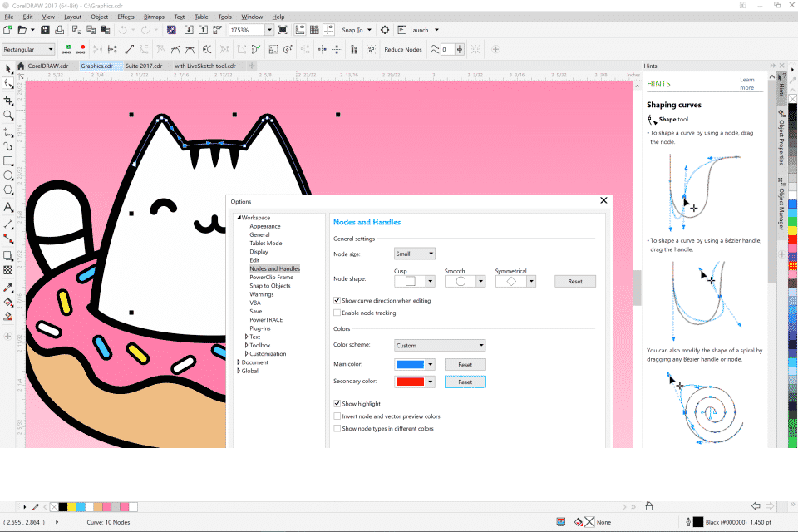Click the Full-screen preview icon

(283, 30)
